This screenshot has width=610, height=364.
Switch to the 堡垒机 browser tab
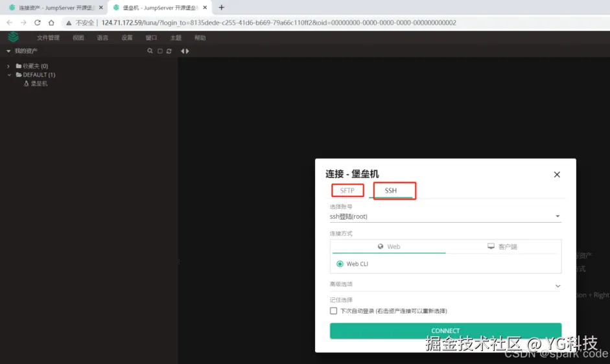pyautogui.click(x=160, y=7)
